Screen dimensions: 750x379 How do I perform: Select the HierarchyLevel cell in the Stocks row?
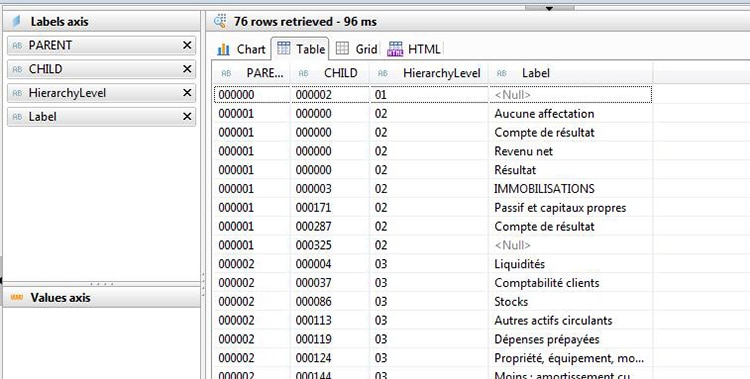[x=429, y=301]
